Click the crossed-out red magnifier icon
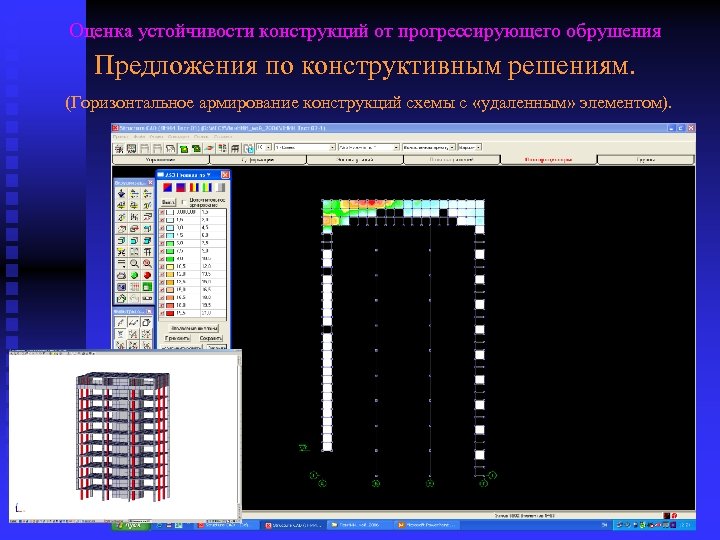The width and height of the screenshot is (720, 540). coord(147,263)
